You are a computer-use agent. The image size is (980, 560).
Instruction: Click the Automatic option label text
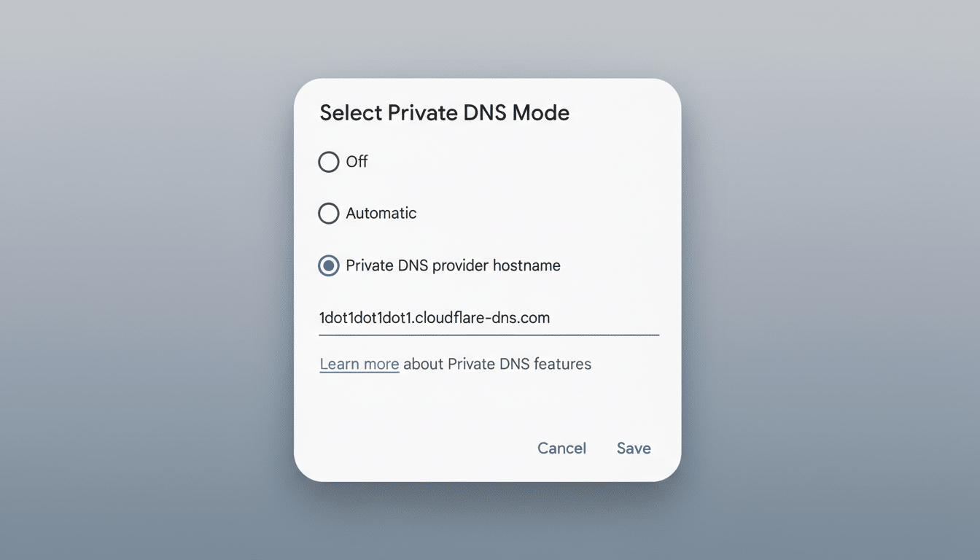[x=381, y=213]
